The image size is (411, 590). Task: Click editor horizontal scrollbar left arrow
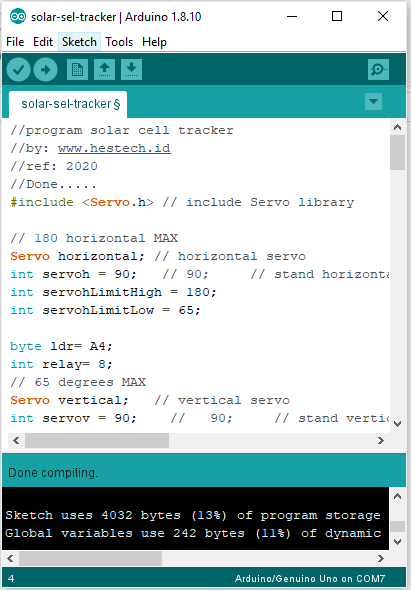point(16,440)
